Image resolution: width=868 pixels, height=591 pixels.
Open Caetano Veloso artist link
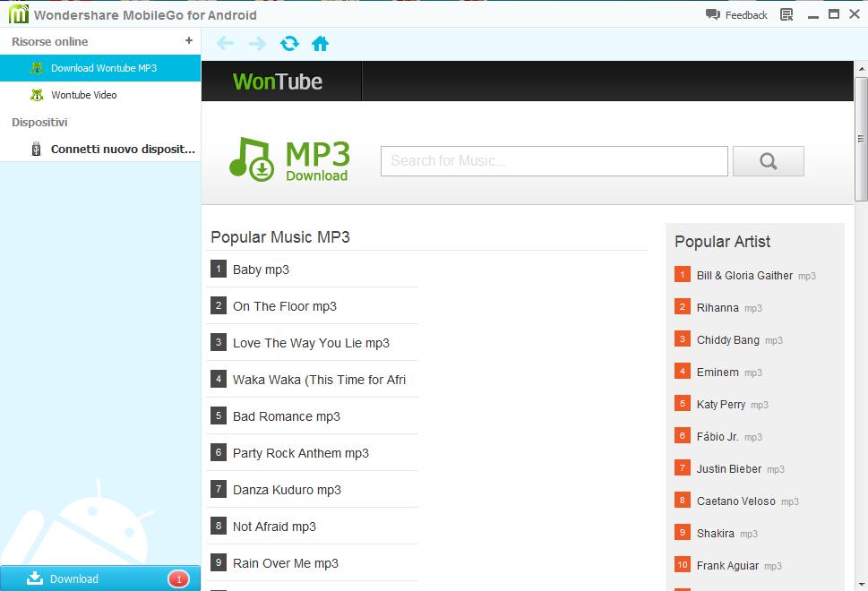(x=735, y=501)
